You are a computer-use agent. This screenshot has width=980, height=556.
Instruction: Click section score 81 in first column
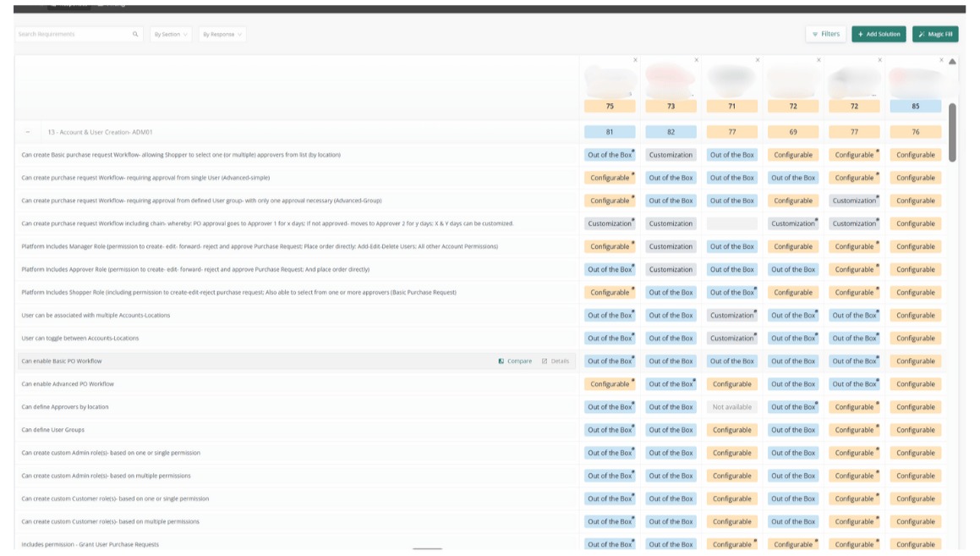610,132
